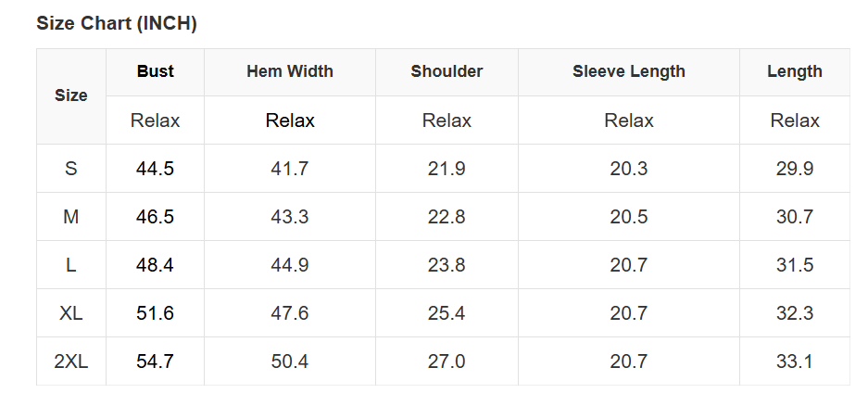Image resolution: width=868 pixels, height=393 pixels.
Task: Click Relax under the Bust header
Action: 156,120
